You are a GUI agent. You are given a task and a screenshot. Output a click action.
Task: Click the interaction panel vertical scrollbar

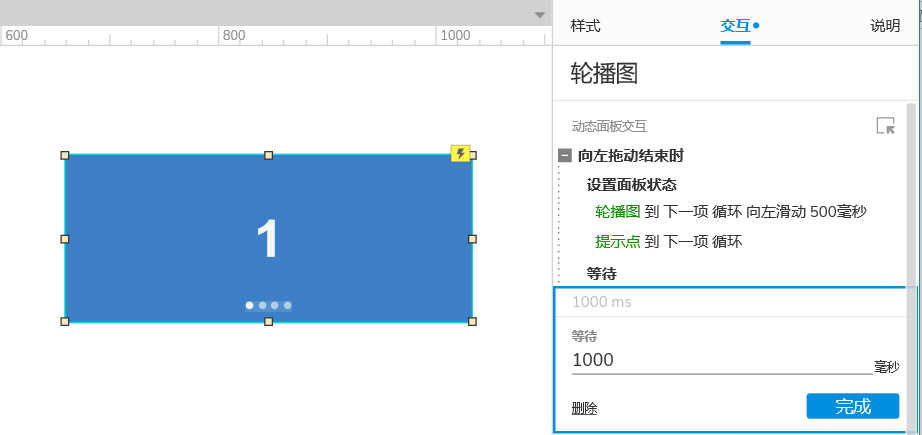pyautogui.click(x=911, y=268)
